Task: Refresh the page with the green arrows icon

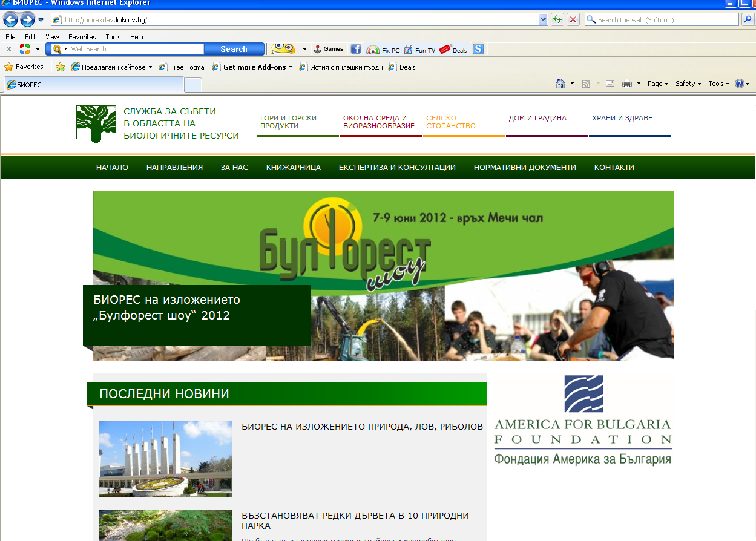Action: coord(557,20)
